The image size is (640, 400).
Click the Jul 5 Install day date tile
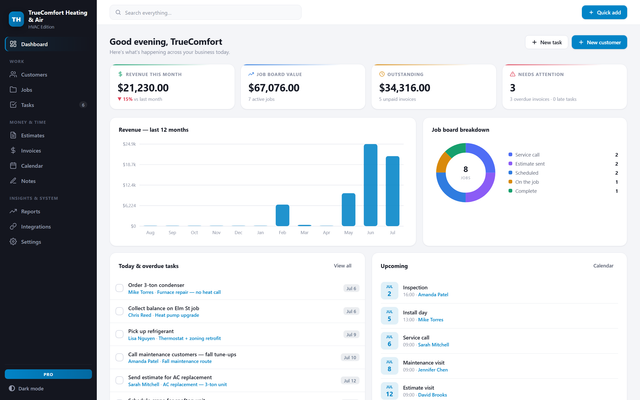[x=389, y=316]
